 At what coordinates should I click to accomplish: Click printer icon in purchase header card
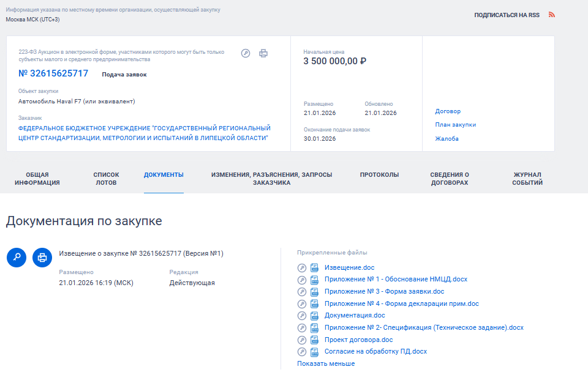263,53
